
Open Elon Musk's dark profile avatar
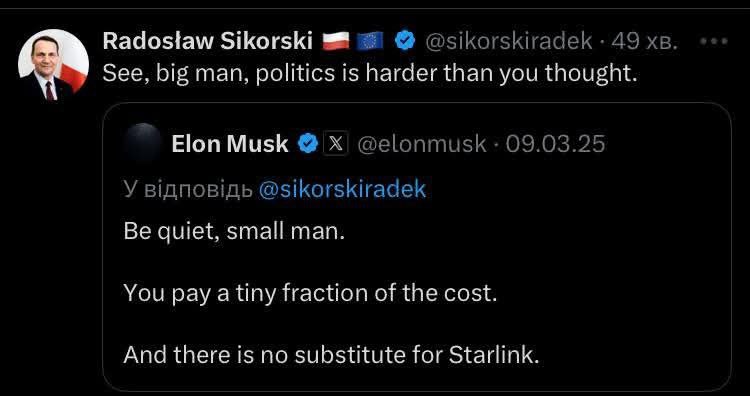(x=142, y=143)
